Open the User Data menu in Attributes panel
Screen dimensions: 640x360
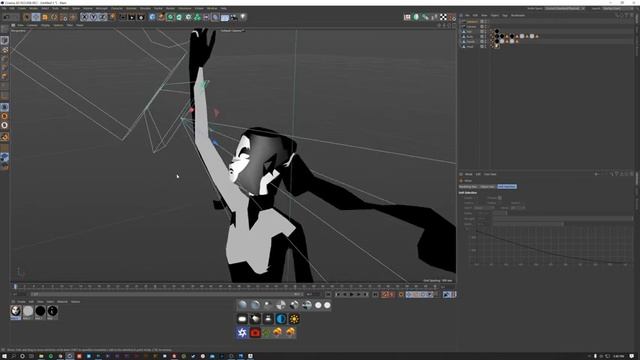click(490, 174)
